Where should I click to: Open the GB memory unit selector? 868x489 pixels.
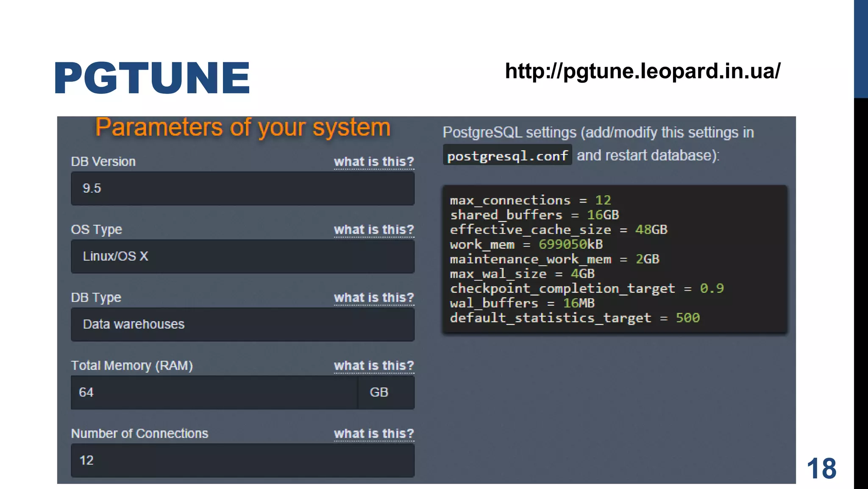click(386, 392)
